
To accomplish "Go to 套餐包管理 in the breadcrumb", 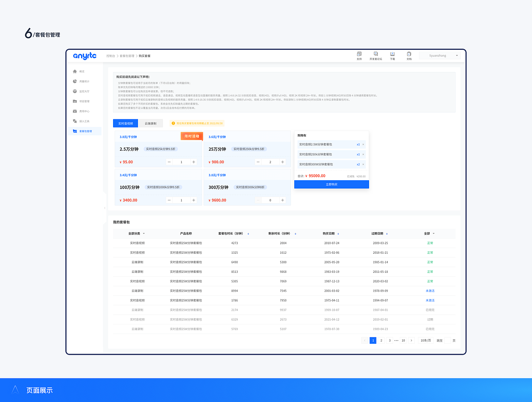I will (127, 56).
